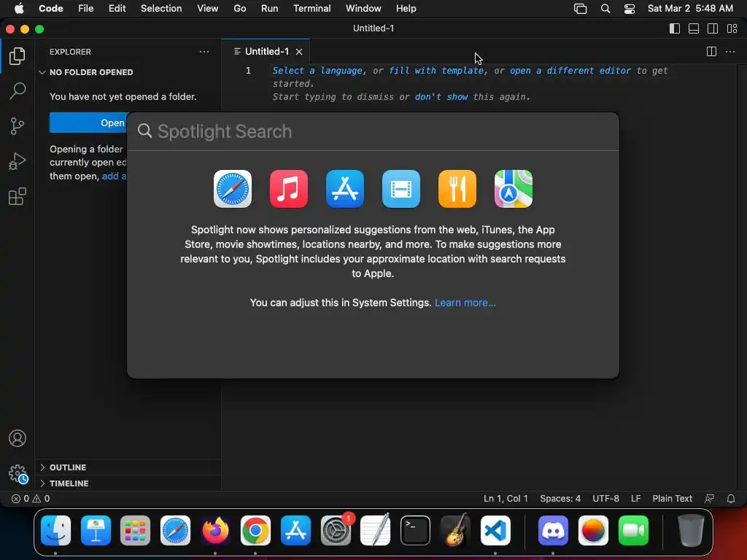Open Firefox from the Dock
747x560 pixels.
click(x=215, y=531)
